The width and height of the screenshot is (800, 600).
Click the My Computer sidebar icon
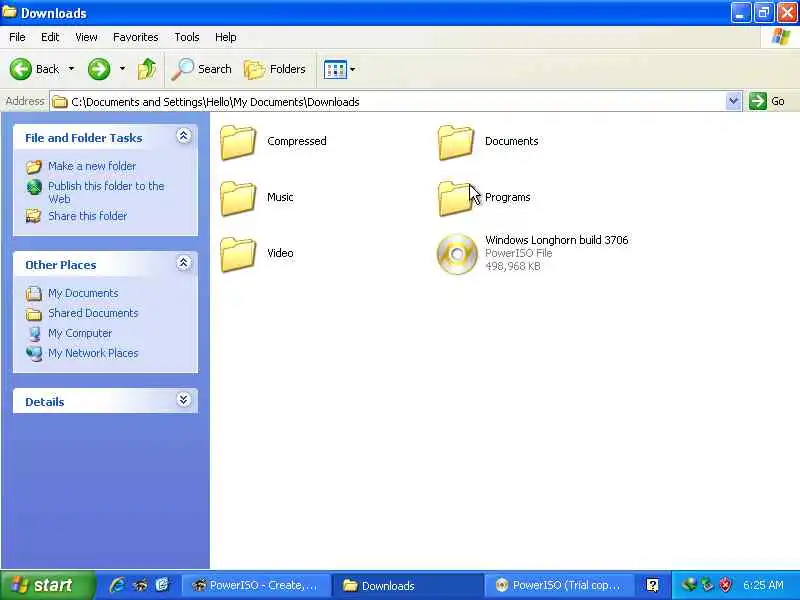coord(34,334)
